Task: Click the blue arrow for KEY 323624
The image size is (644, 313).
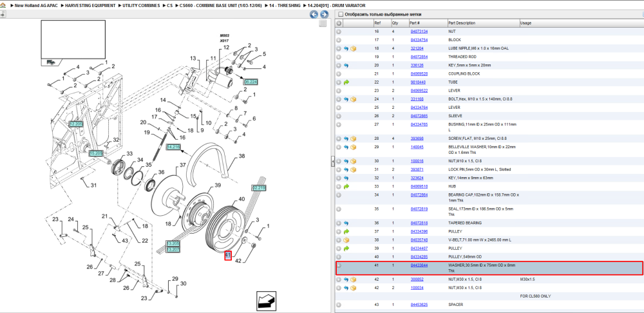Action: tap(346, 178)
